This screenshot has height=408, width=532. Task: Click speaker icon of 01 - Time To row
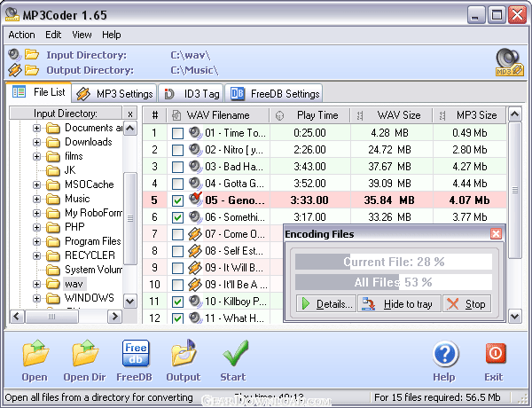click(x=195, y=133)
